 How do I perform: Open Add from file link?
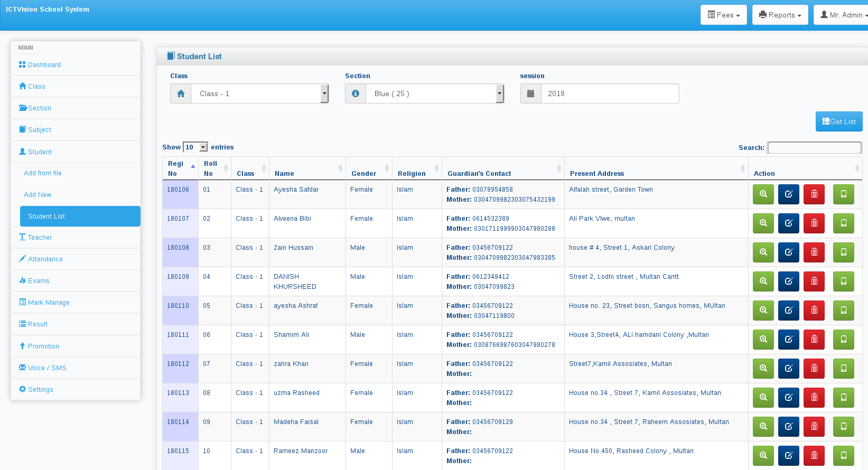(x=43, y=173)
